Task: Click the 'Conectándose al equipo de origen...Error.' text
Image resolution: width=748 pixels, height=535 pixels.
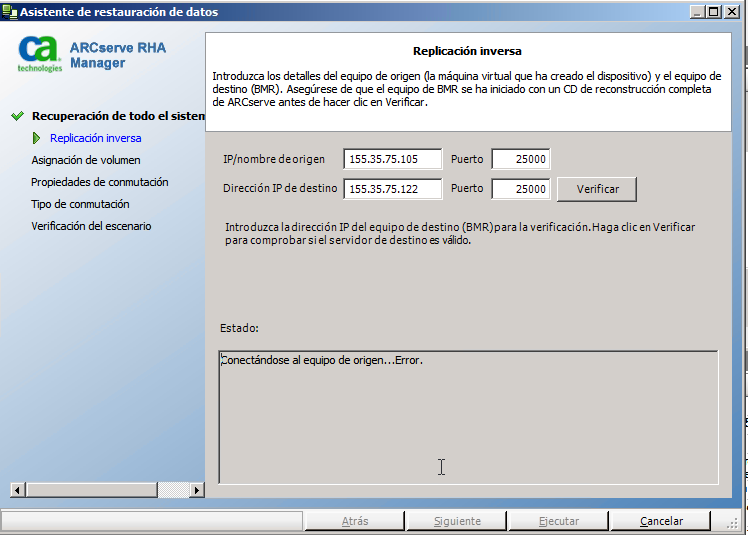Action: (322, 360)
